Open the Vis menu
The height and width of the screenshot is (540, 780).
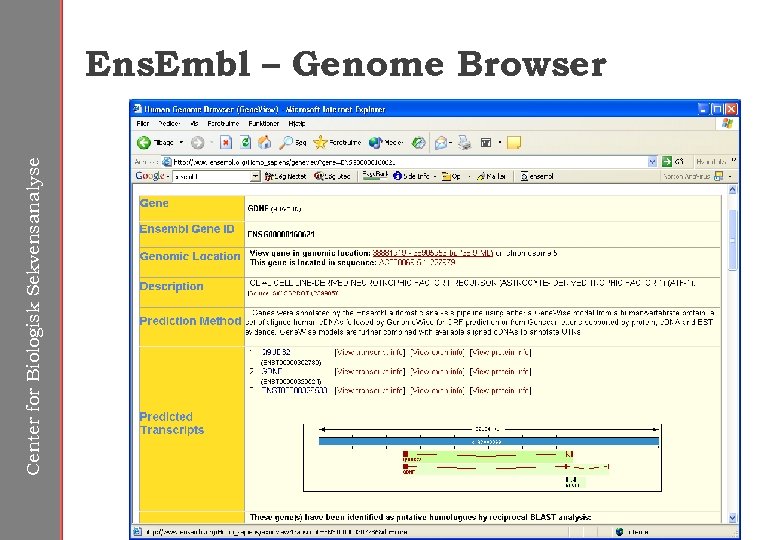pyautogui.click(x=194, y=123)
